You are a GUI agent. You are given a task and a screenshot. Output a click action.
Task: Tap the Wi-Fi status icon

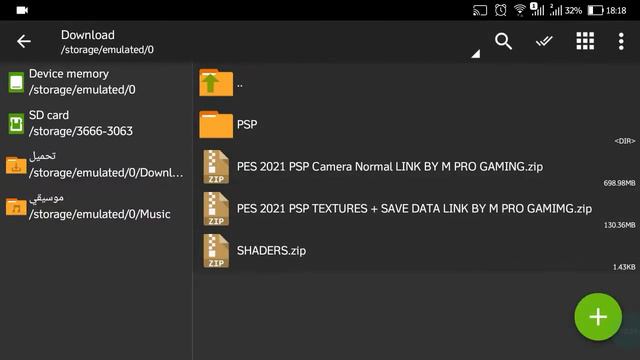point(520,10)
